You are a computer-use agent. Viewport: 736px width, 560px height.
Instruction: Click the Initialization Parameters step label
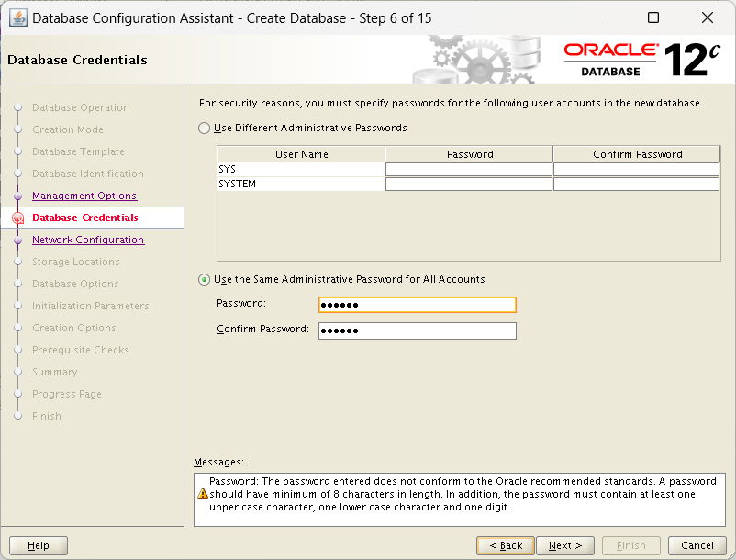91,306
